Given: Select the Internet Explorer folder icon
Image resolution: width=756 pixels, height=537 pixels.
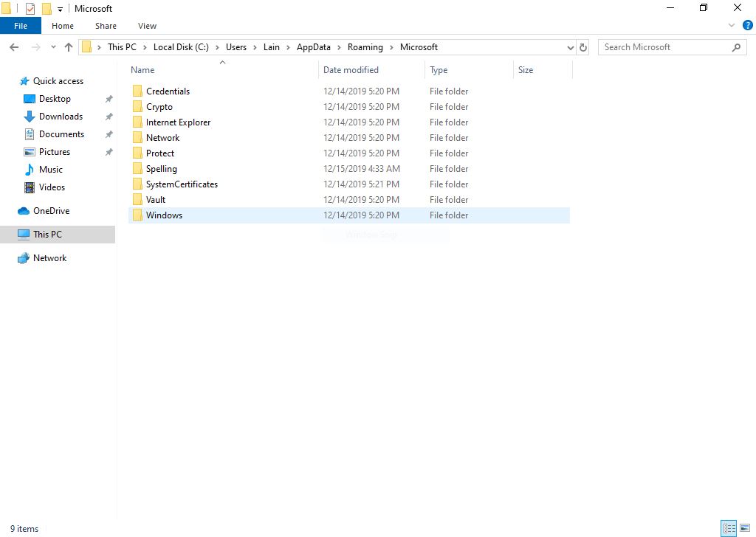Looking at the screenshot, I should coord(137,122).
